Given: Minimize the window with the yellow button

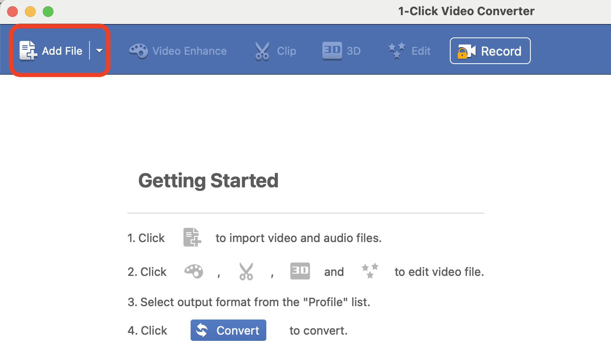Looking at the screenshot, I should pos(30,12).
